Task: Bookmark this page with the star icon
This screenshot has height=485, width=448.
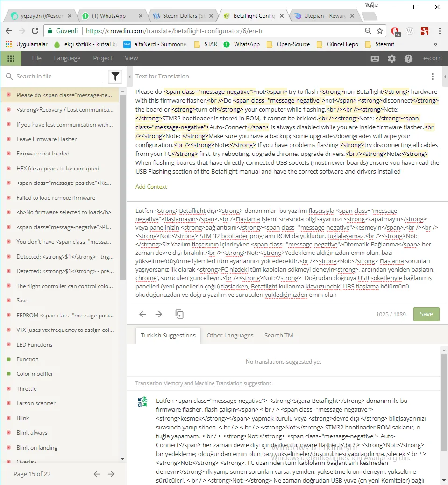Action: (380, 31)
